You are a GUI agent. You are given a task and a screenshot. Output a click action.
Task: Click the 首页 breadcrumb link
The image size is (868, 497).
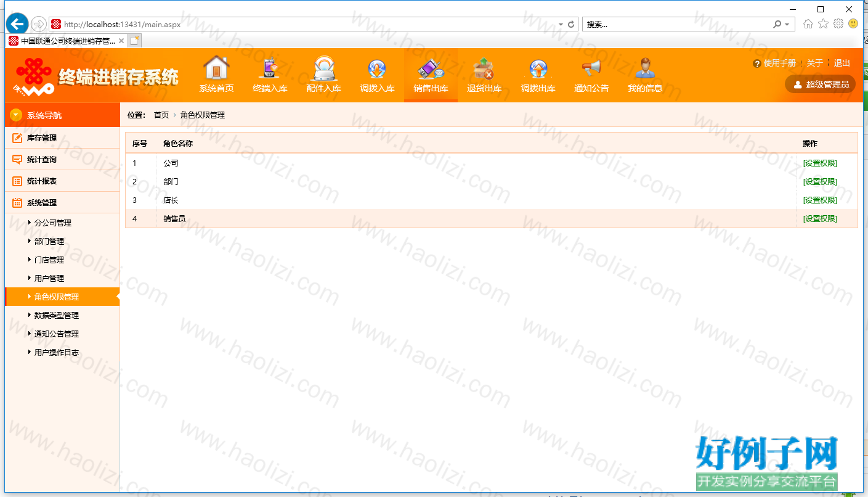(x=161, y=115)
